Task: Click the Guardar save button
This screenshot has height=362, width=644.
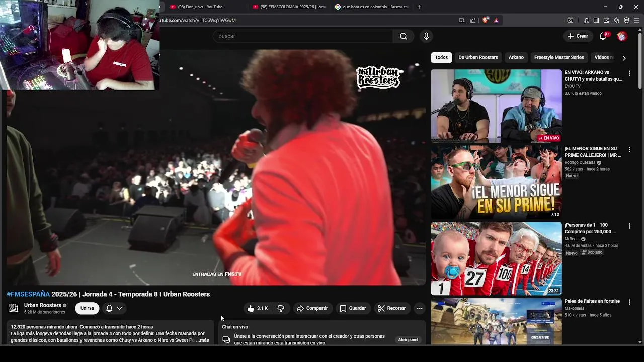Action: point(353,308)
